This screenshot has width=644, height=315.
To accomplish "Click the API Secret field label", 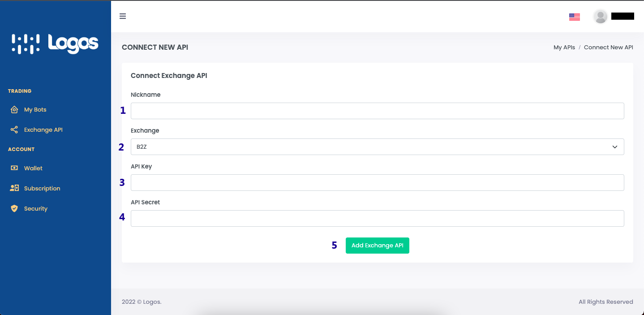I will pyautogui.click(x=145, y=202).
